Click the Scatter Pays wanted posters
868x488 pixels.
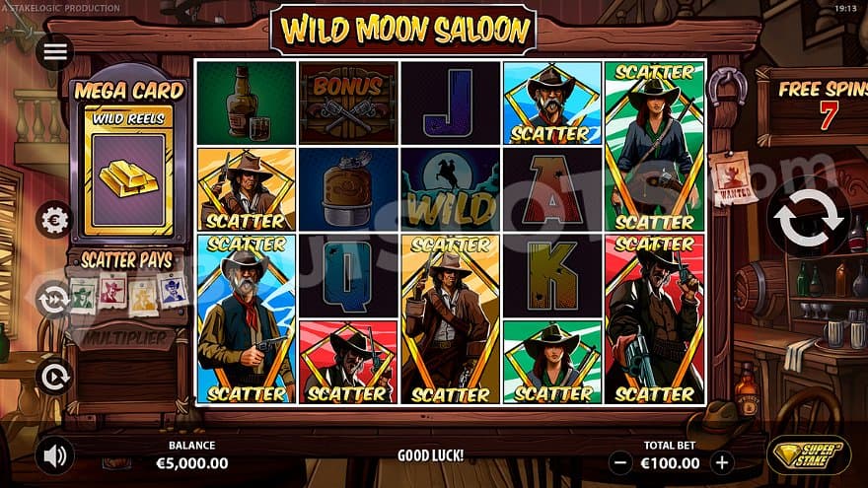pos(127,294)
